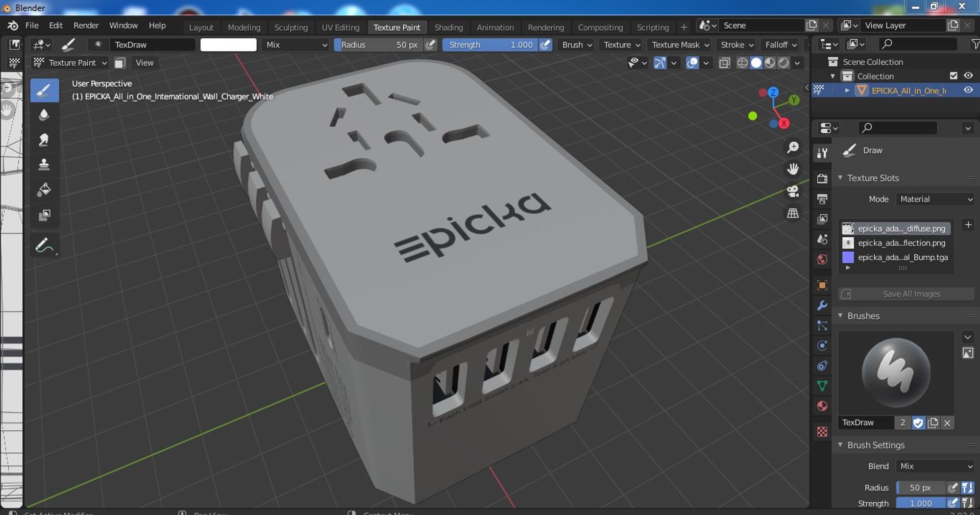Image resolution: width=980 pixels, height=515 pixels.
Task: Duplicate TexDraw brush button
Action: [933, 423]
